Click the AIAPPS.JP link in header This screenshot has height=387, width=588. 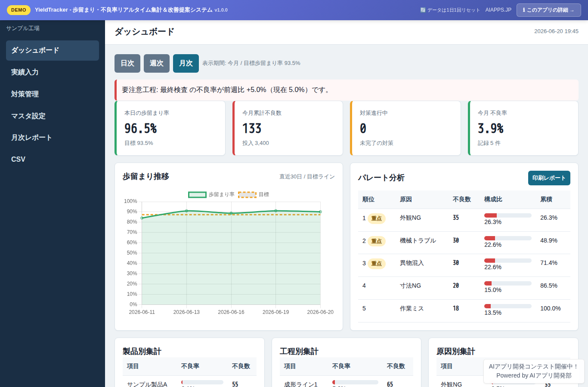498,10
